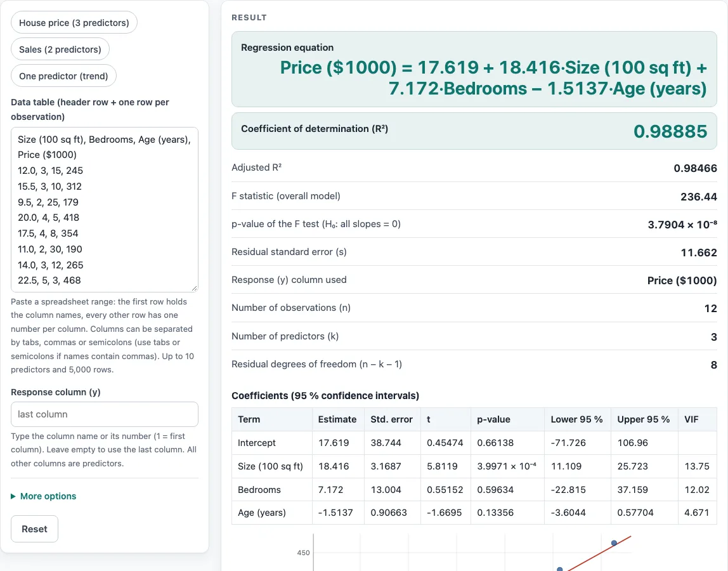Screen dimensions: 728x571
Task: Select number of predictors value 3
Action: (x=713, y=337)
